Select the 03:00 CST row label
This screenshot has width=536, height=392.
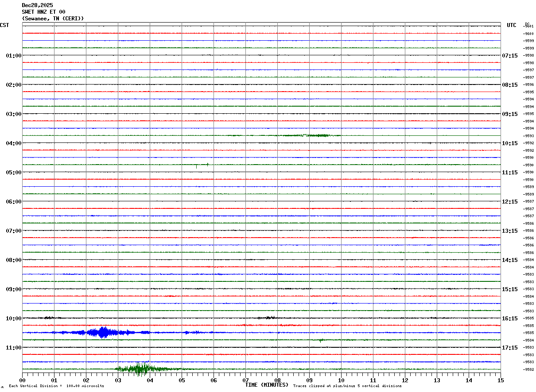pos(14,114)
